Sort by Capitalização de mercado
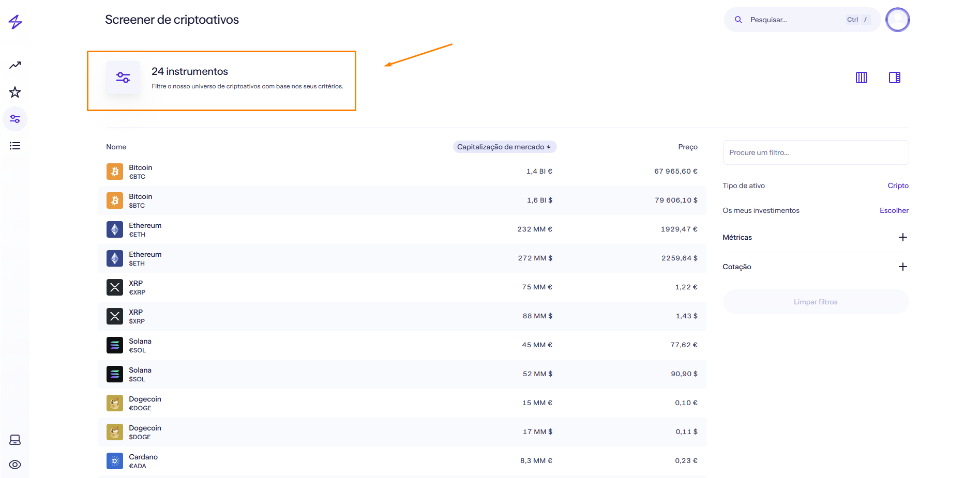Viewport: 980px width, 478px height. pyautogui.click(x=505, y=147)
